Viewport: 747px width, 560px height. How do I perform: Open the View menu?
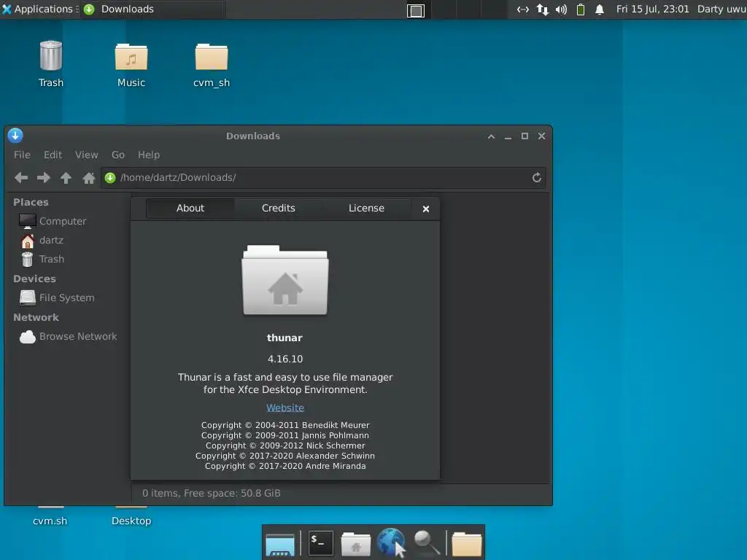[86, 155]
